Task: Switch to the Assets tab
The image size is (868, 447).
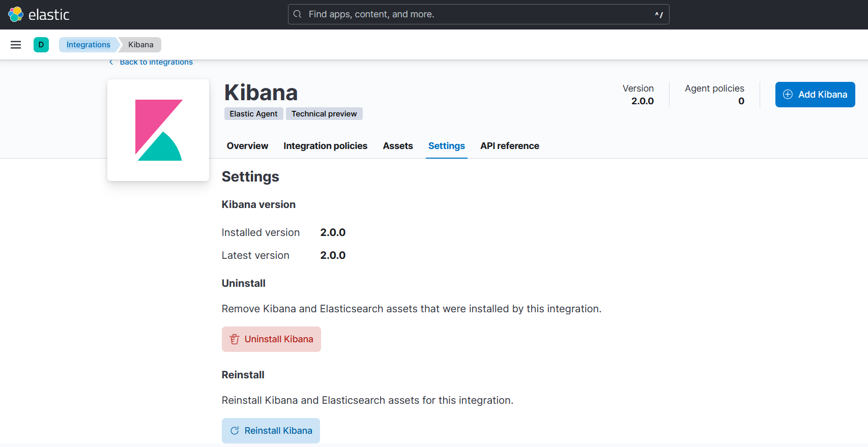Action: (x=398, y=146)
